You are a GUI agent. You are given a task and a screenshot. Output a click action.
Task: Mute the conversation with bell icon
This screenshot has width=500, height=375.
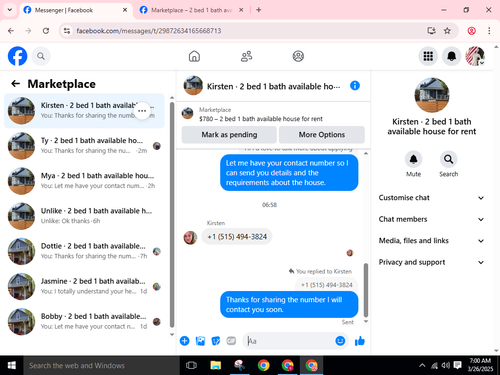tap(413, 159)
